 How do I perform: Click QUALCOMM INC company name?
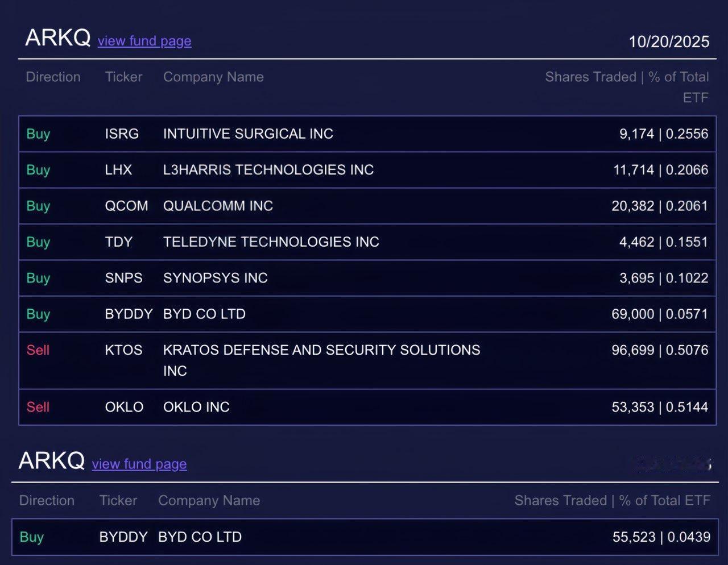(x=218, y=206)
